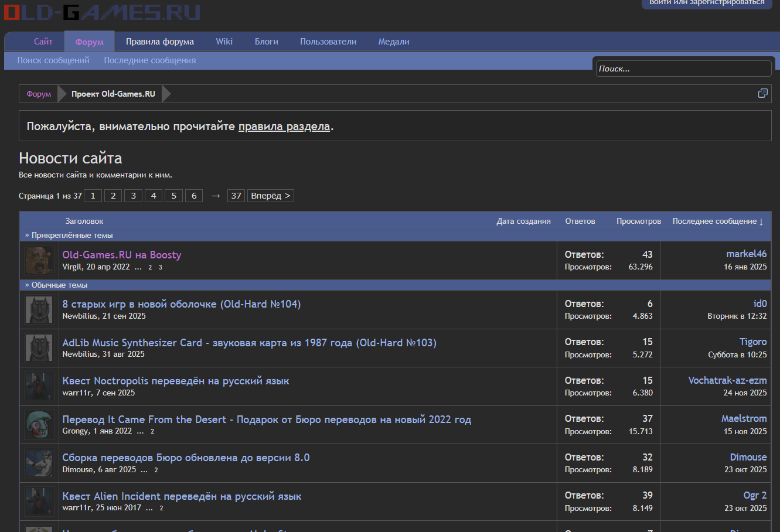Click Virgil's avatar on Boosty thread
780x532 pixels.
(39, 261)
